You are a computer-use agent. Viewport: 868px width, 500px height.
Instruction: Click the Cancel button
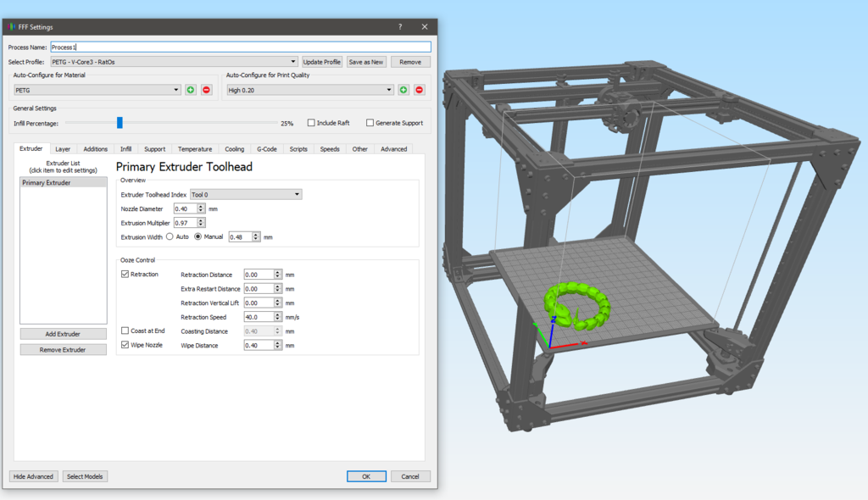point(410,476)
